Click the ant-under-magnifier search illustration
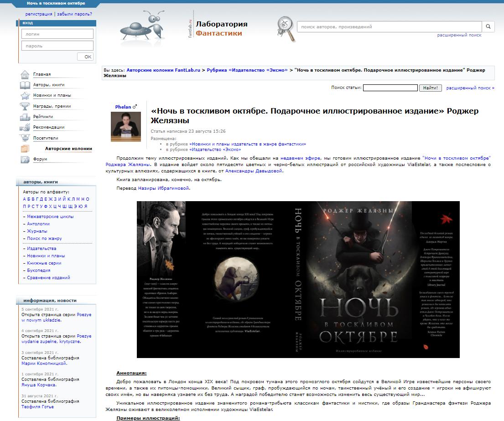Image resolution: width=504 pixels, height=421 pixels. (x=286, y=29)
